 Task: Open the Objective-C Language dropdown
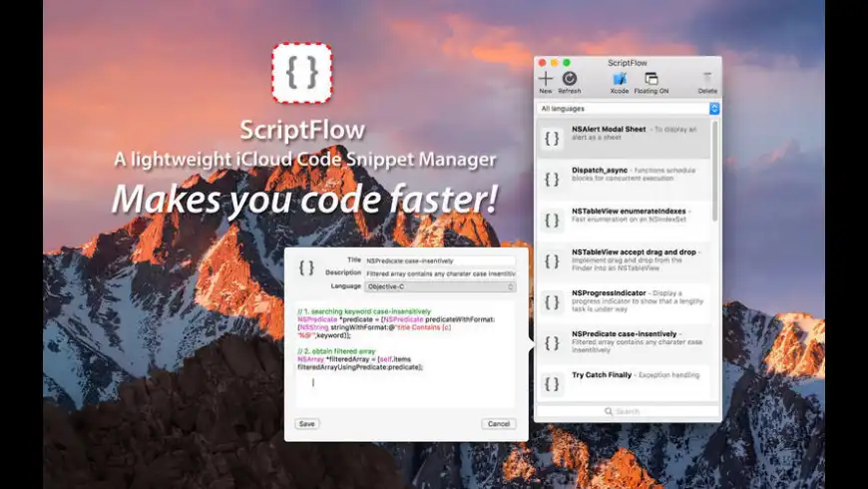pos(440,286)
